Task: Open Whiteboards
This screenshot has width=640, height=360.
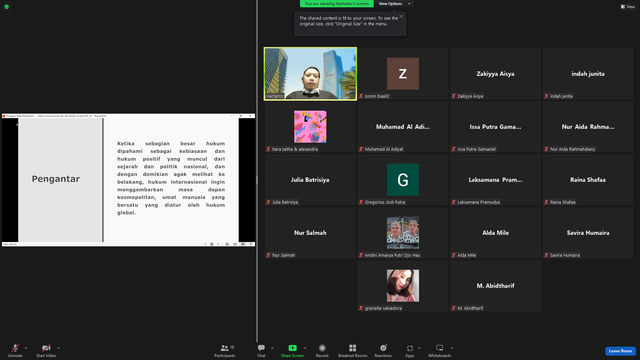Action: [x=440, y=350]
